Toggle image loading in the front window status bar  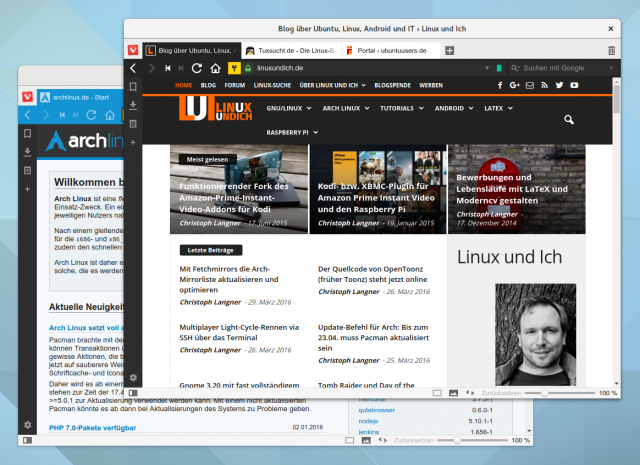click(x=453, y=393)
